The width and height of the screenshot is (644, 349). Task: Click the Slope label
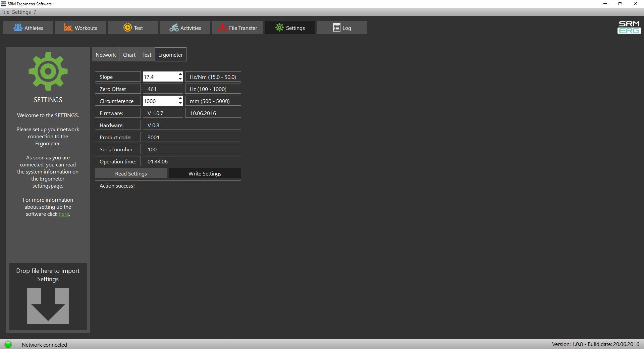tap(118, 77)
